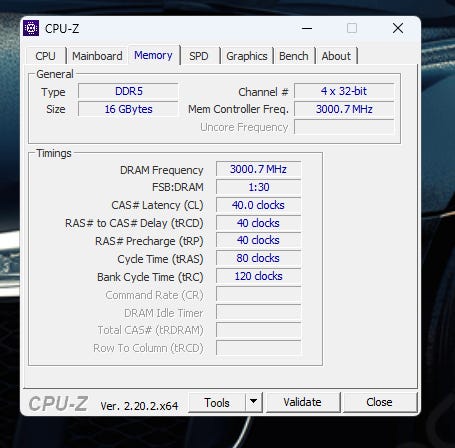Select the SPD tab

point(199,56)
